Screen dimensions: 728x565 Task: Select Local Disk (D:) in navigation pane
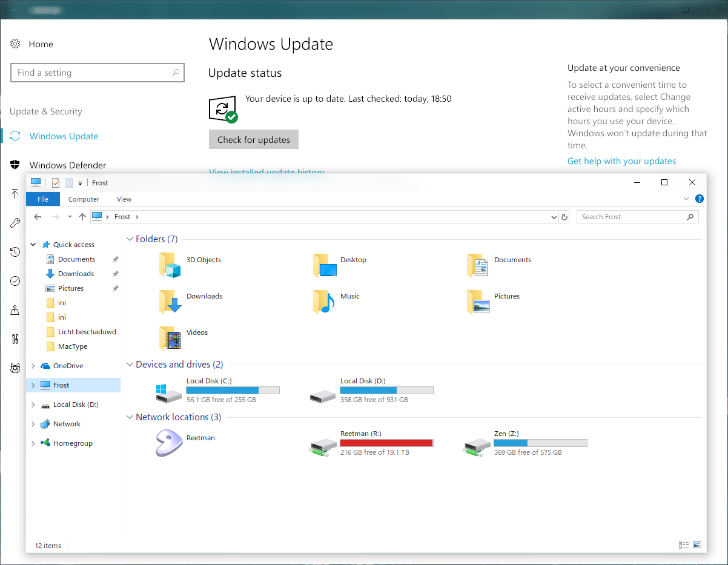[x=75, y=405]
